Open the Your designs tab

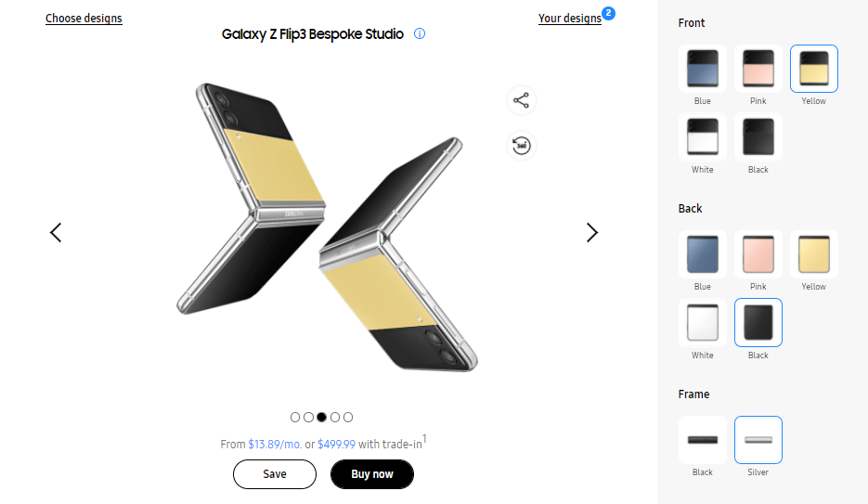569,18
